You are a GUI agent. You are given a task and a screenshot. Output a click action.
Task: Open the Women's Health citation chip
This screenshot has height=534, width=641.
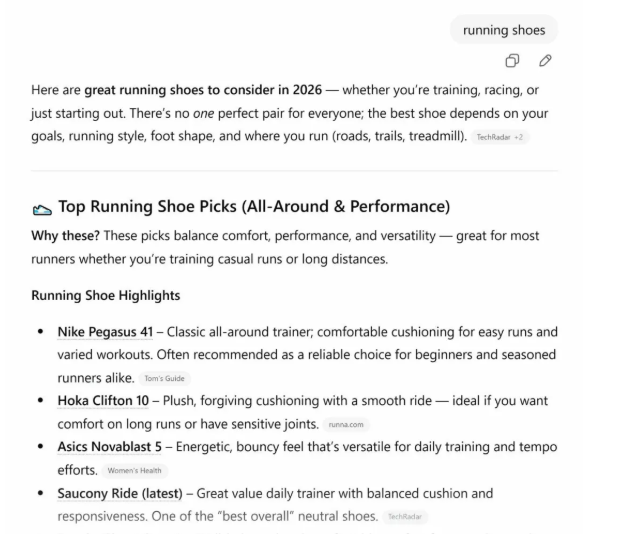tap(133, 471)
